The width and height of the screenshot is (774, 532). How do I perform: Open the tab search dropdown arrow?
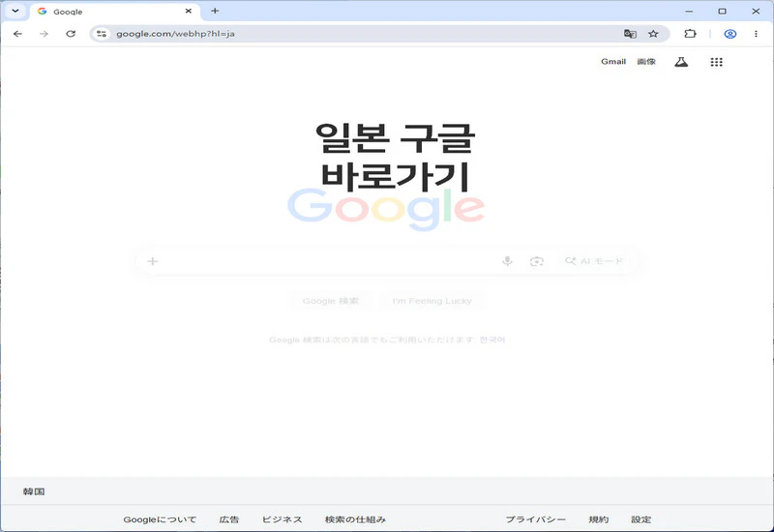15,11
